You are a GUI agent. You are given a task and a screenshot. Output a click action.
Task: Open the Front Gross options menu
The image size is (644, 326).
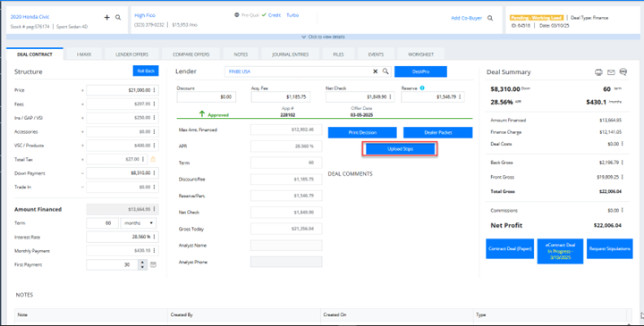point(623,177)
